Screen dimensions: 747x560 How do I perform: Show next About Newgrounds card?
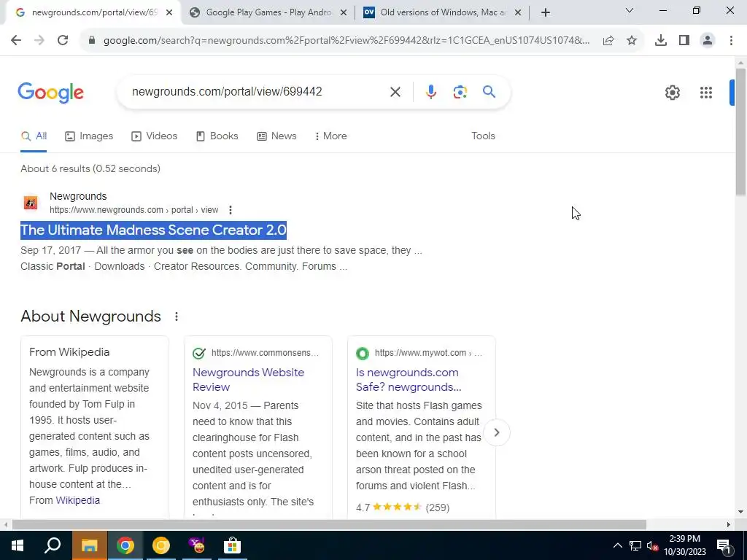tap(496, 432)
